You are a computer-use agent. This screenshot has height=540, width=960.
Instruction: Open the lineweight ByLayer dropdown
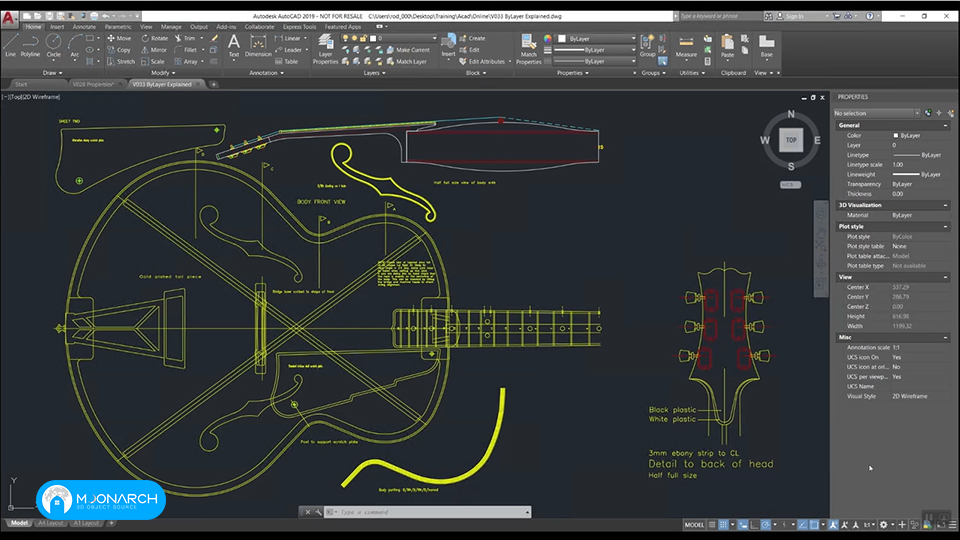click(x=595, y=50)
